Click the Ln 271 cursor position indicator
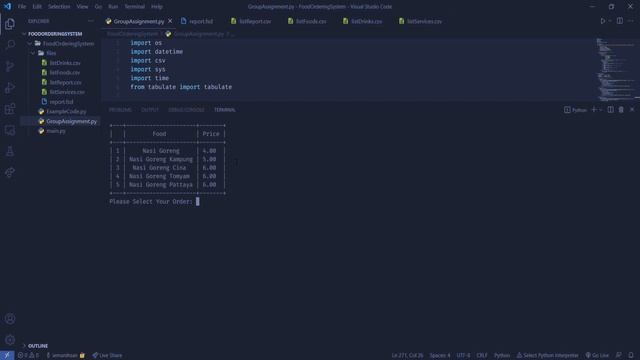 [x=407, y=356]
